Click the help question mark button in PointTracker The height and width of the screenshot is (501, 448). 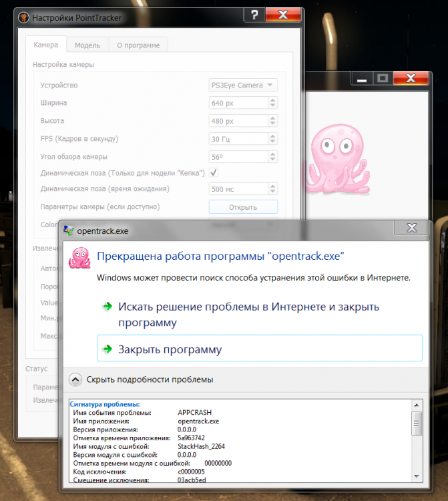(x=254, y=15)
